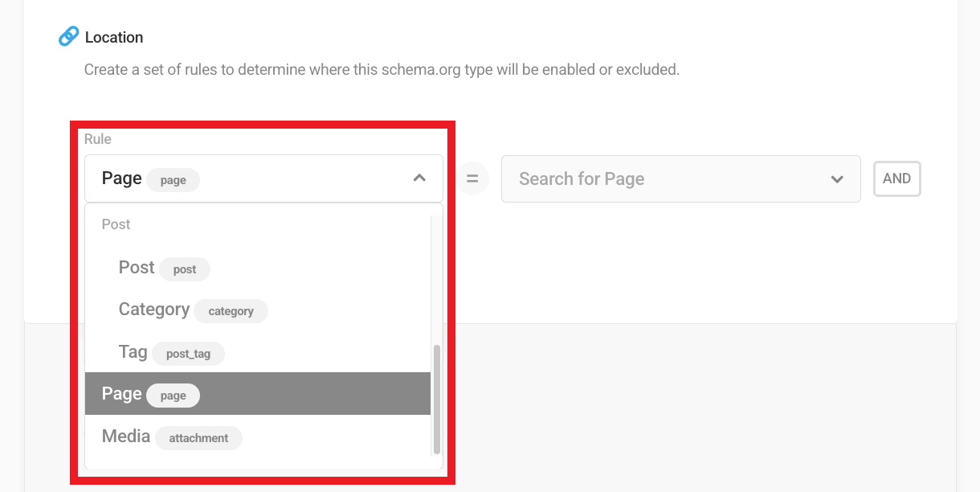Pick the Tag option
Image resolution: width=980 pixels, height=492 pixels.
133,352
